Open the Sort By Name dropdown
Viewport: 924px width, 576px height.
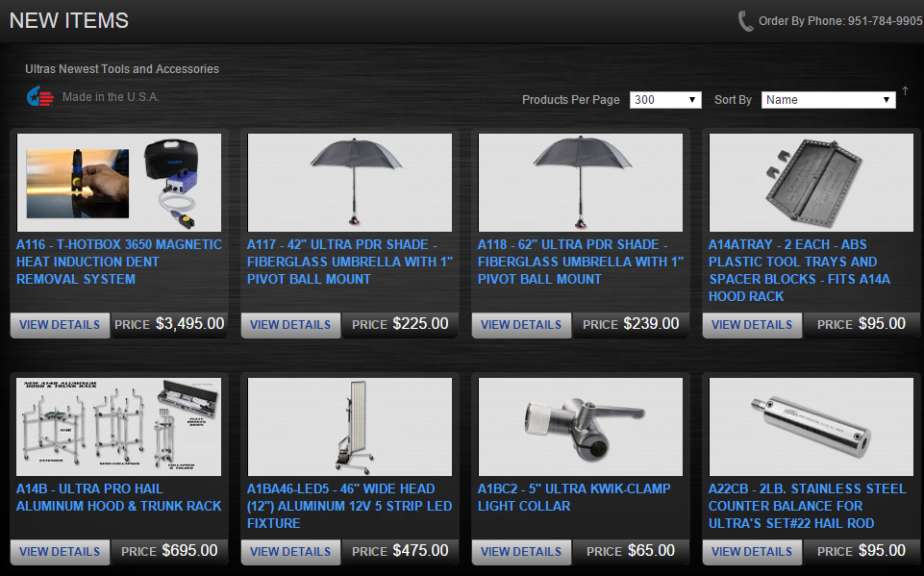click(828, 100)
